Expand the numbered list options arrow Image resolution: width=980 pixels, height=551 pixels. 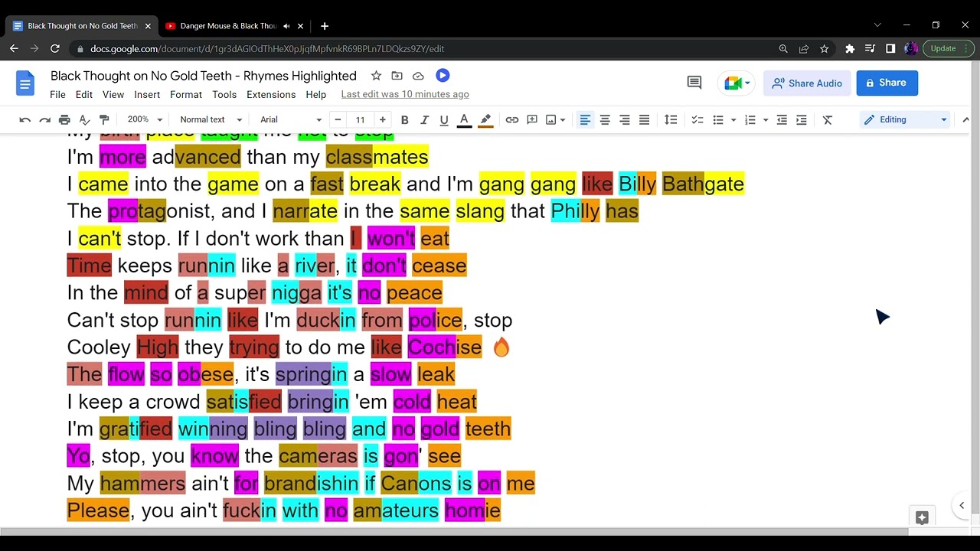click(766, 120)
